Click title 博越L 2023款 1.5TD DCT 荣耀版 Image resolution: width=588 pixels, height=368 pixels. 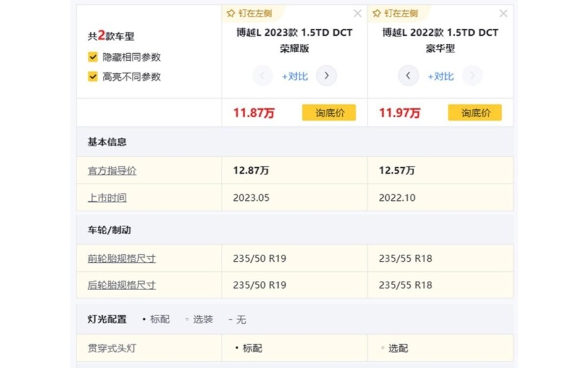click(295, 40)
